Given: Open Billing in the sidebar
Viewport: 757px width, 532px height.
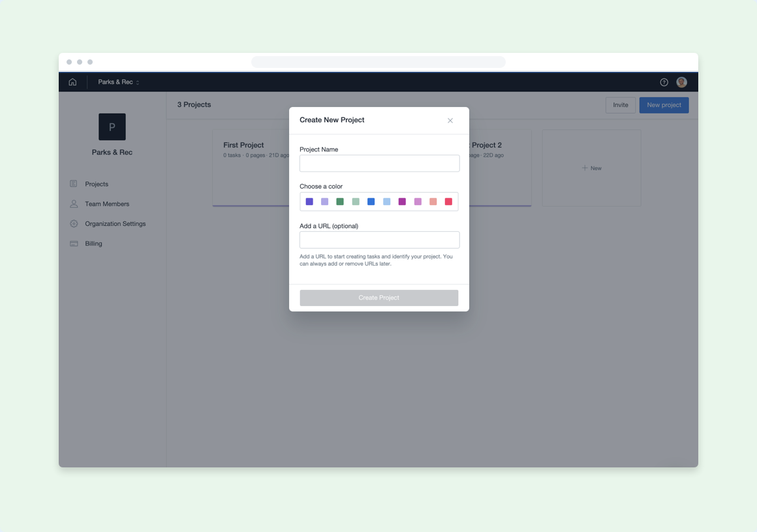Looking at the screenshot, I should click(94, 243).
